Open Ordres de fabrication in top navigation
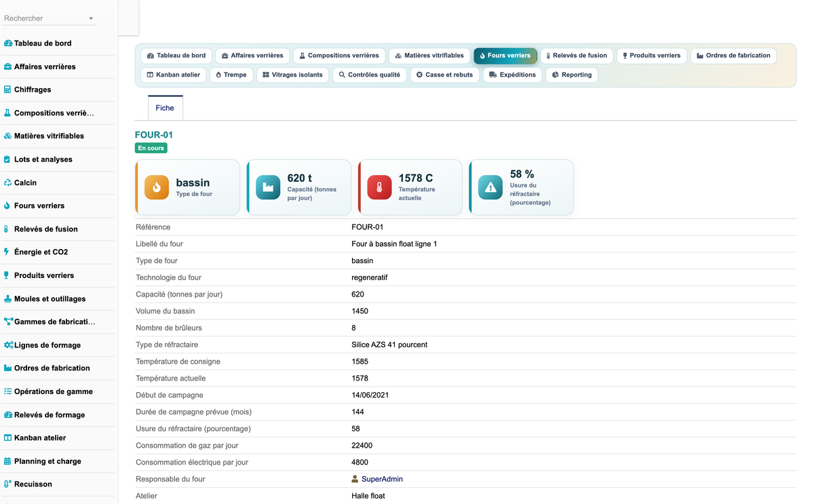814x504 pixels. click(x=734, y=56)
